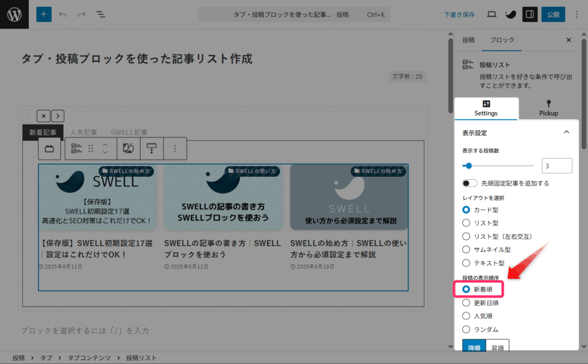This screenshot has width=588, height=364.
Task: Select リスト型（左右交互） layout radio
Action: pos(466,237)
